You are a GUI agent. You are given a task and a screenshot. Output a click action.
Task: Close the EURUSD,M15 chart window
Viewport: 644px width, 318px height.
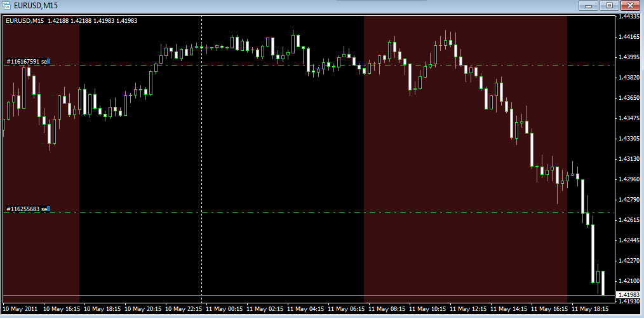pos(631,5)
